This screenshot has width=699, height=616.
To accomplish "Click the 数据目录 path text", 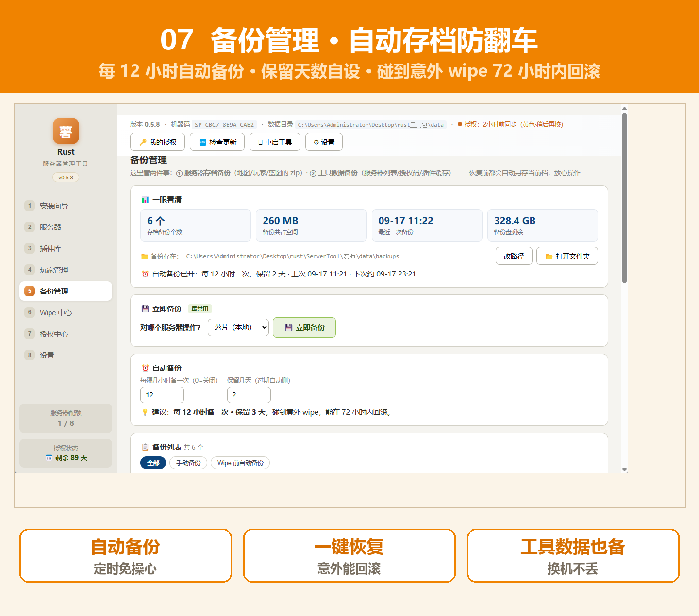I will 370,125.
